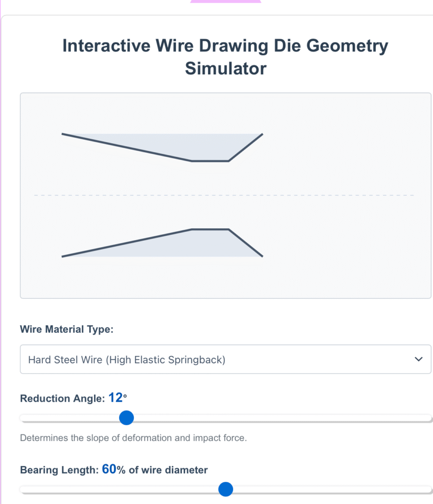Image resolution: width=433 pixels, height=504 pixels.
Task: Open the Wire Material Type dropdown
Action: pos(225,359)
